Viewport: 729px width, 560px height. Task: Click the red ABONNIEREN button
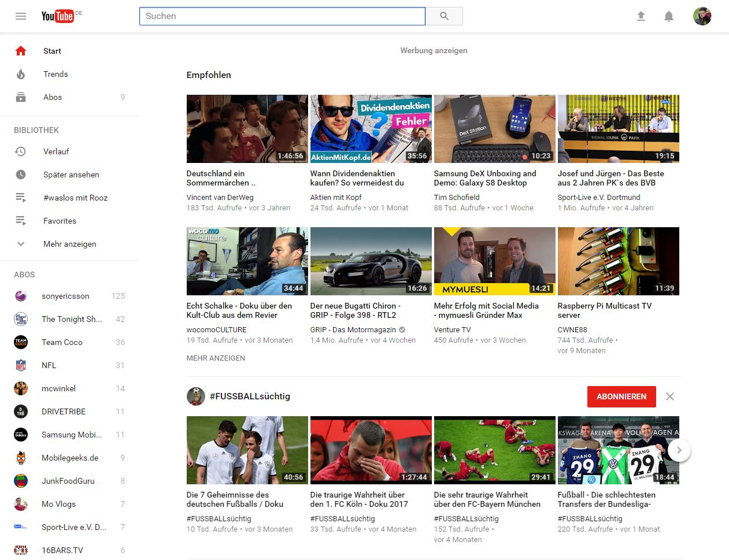point(621,396)
